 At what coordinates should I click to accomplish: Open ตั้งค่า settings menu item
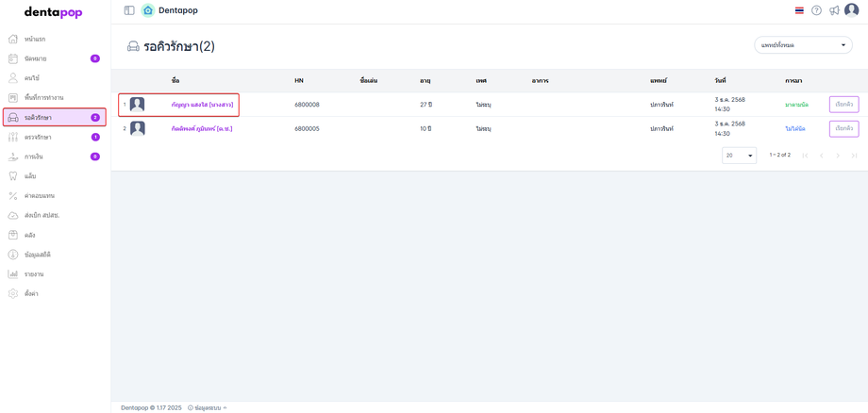[x=55, y=293]
